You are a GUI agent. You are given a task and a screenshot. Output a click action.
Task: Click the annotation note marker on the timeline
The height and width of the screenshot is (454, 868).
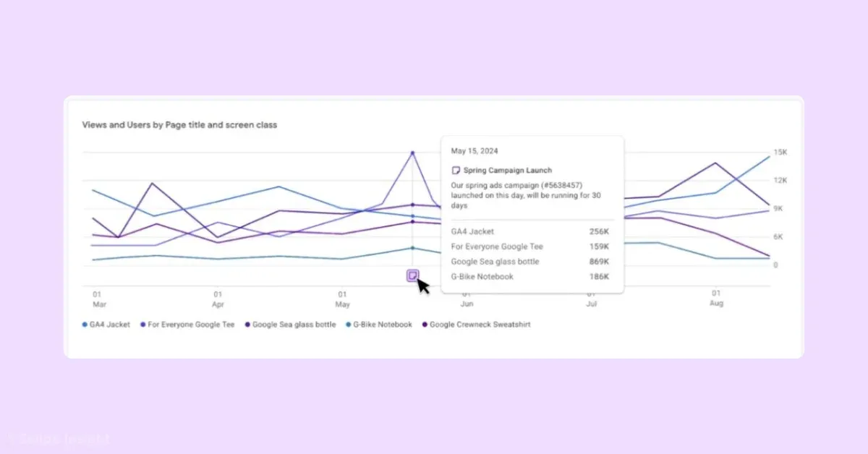[x=412, y=275]
